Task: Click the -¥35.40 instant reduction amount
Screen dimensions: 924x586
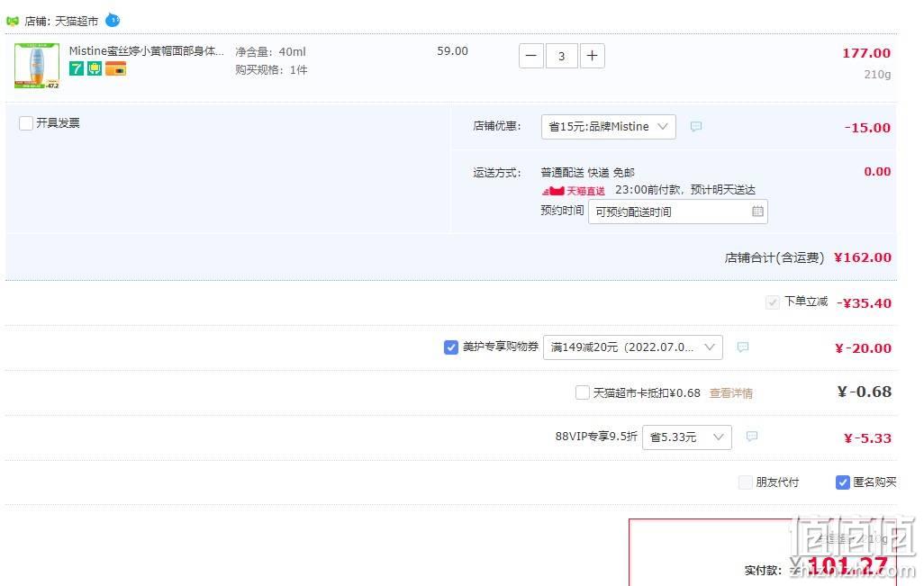Action: (x=864, y=303)
